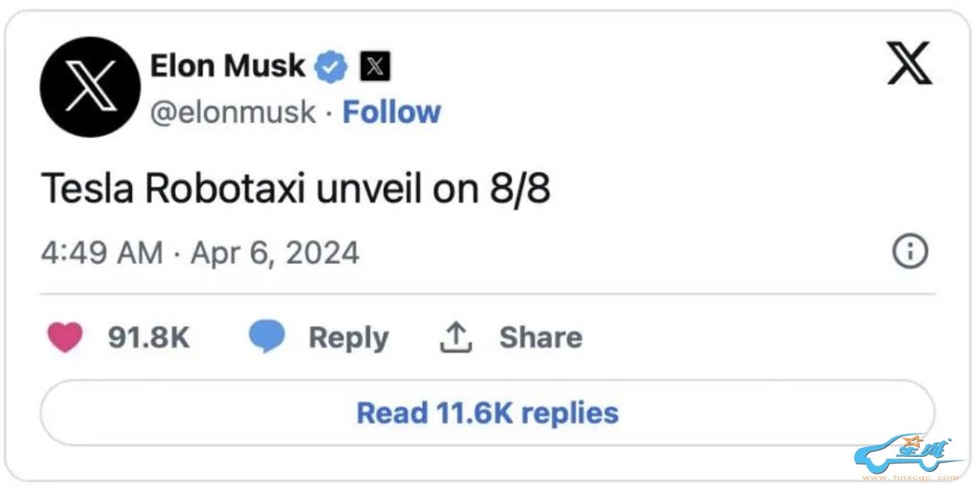Open Read 11.6K replies button

488,413
